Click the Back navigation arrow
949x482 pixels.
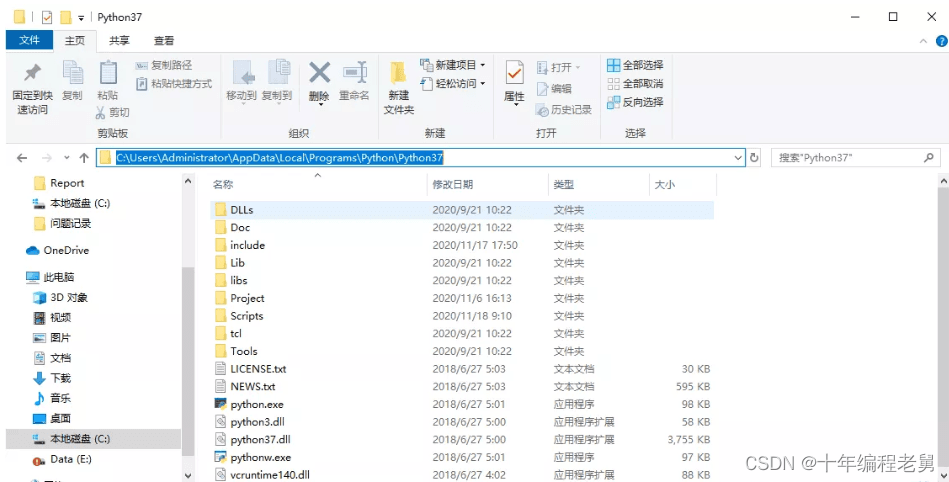tap(22, 158)
